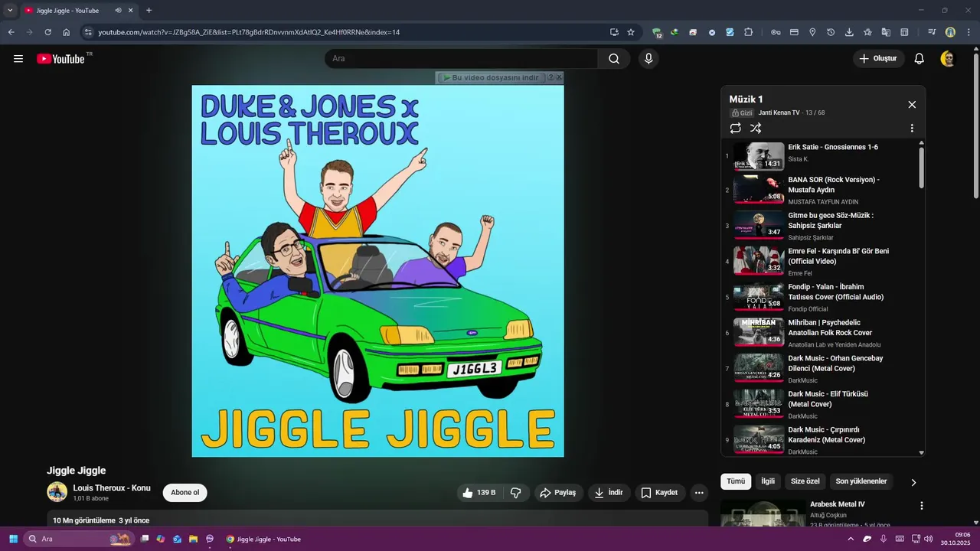Show more filter chips arrow
Viewport: 980px width, 551px height.
(913, 482)
